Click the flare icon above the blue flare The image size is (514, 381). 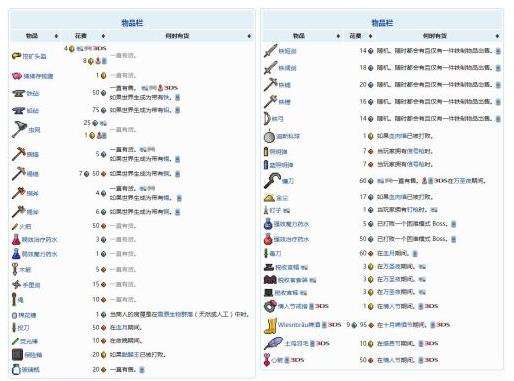coord(266,152)
